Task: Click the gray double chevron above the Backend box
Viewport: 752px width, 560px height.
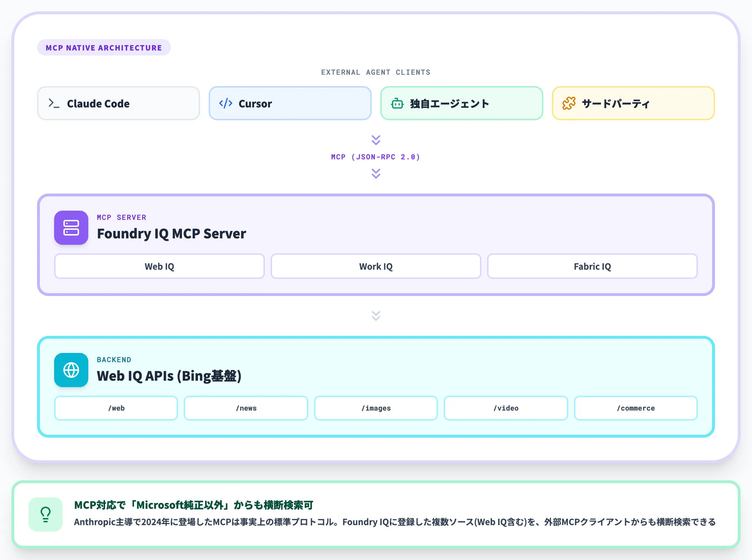Action: coord(376,316)
